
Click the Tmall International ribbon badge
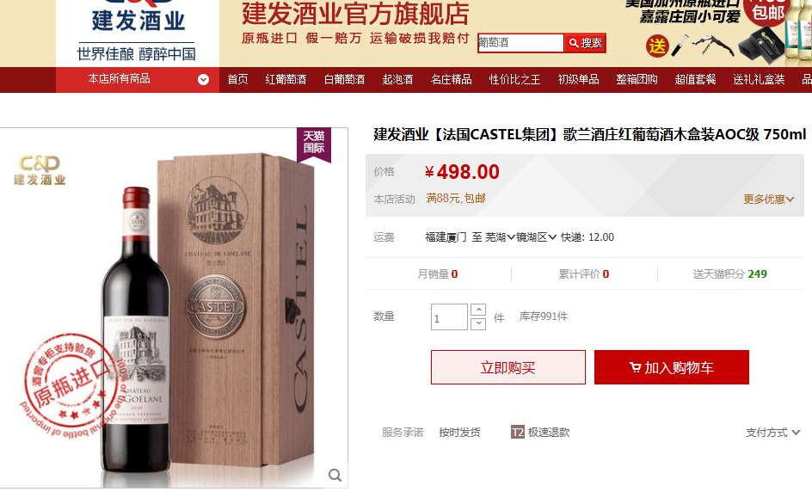(x=314, y=144)
